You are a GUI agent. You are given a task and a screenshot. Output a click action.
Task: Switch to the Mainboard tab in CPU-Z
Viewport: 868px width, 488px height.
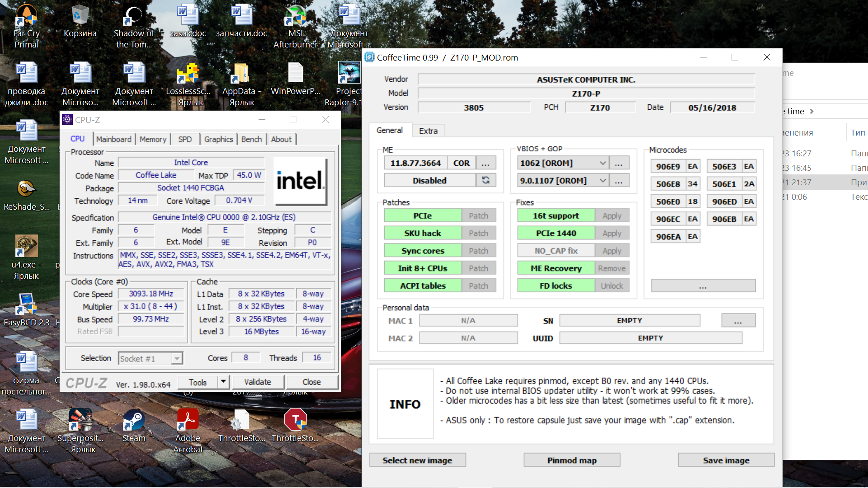point(113,139)
